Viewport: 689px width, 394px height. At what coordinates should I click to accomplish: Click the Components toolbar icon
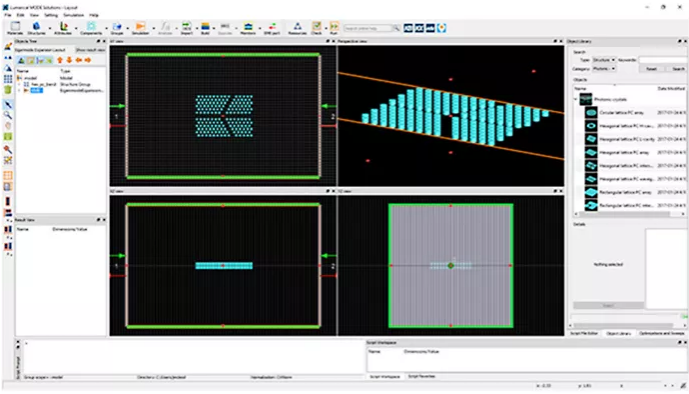pos(91,28)
